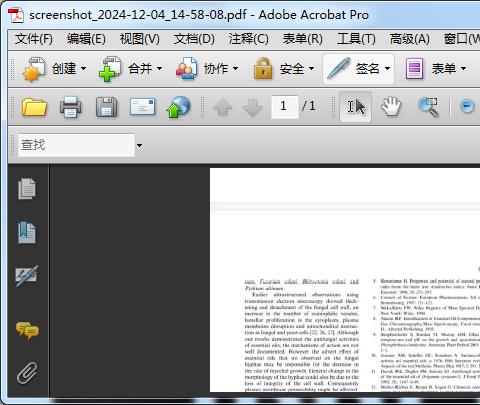Open the 编辑(E) menu

point(86,39)
